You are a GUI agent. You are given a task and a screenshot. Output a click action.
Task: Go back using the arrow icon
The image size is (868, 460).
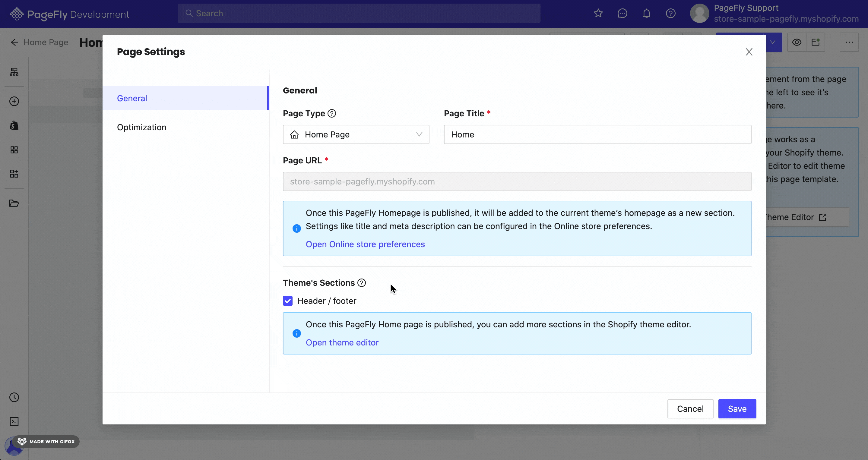[14, 43]
